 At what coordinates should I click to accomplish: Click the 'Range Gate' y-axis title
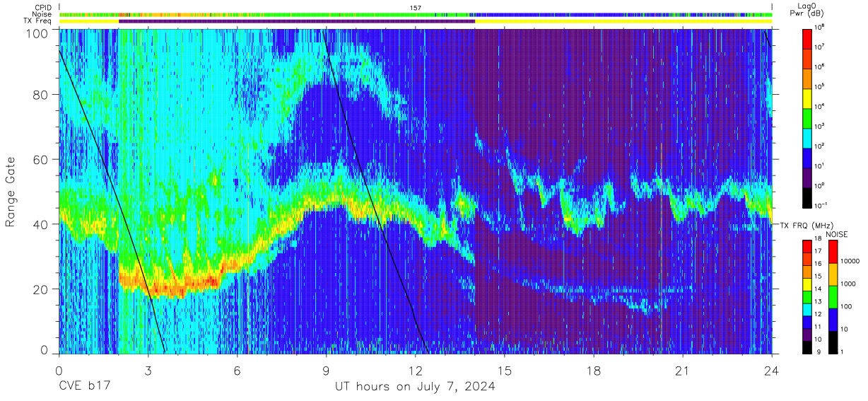tap(11, 192)
